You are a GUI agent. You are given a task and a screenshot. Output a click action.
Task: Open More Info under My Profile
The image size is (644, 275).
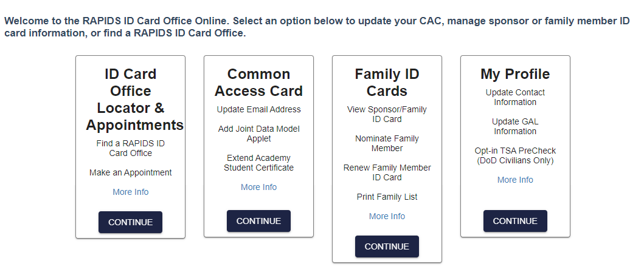(x=515, y=180)
